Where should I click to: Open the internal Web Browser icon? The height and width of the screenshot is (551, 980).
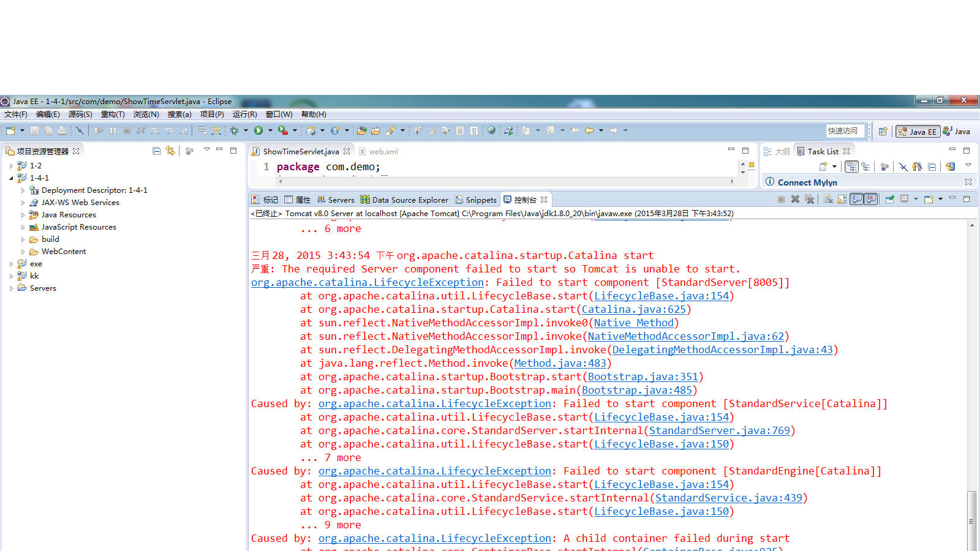(491, 130)
